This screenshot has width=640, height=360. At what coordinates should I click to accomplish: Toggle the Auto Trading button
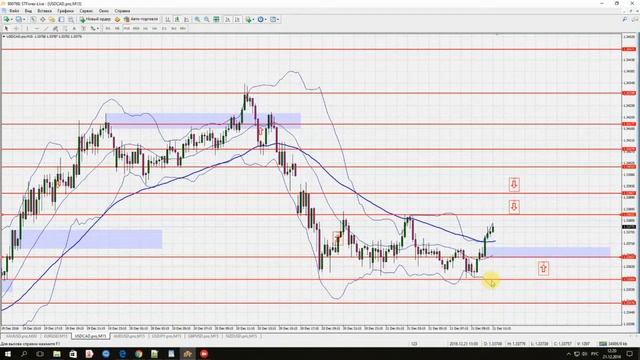[141, 19]
